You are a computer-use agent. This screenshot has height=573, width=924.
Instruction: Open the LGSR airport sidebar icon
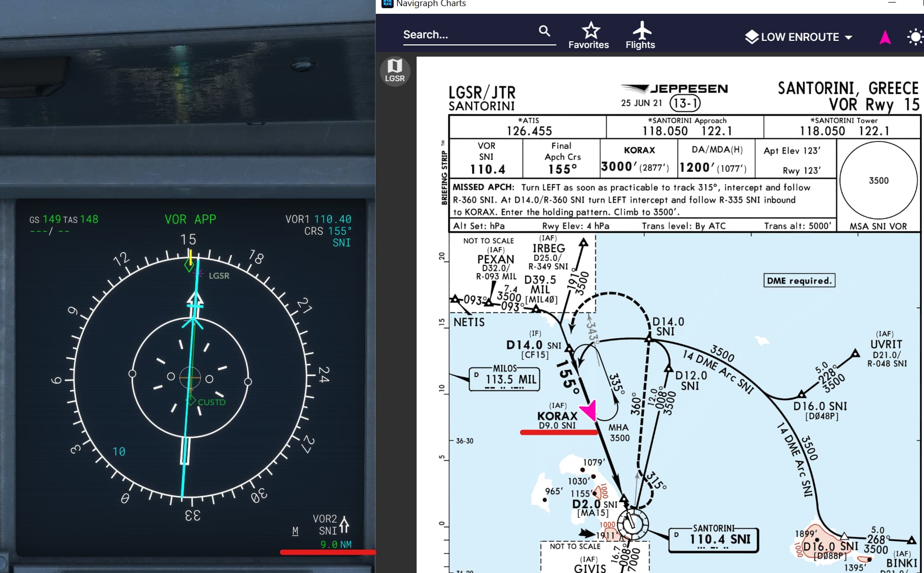[395, 70]
